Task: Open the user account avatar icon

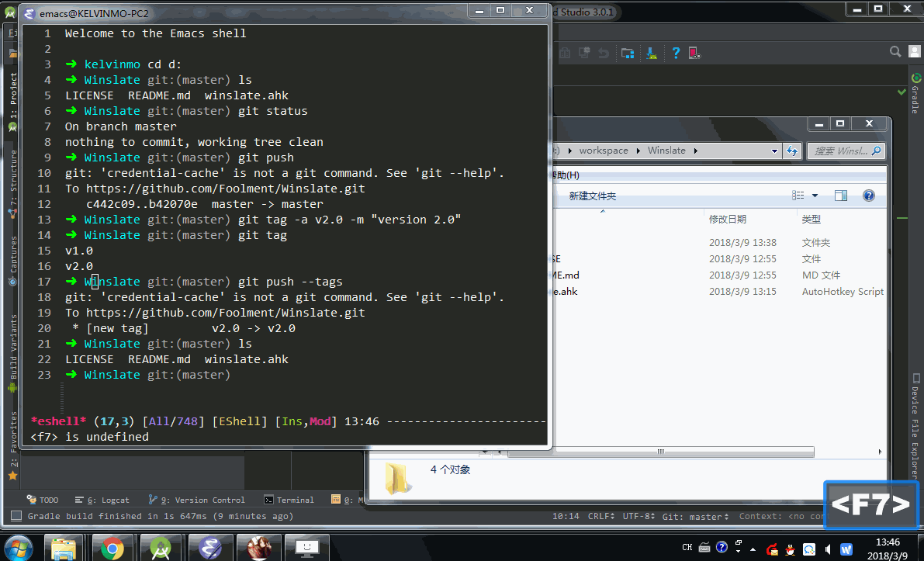Action: pos(915,52)
